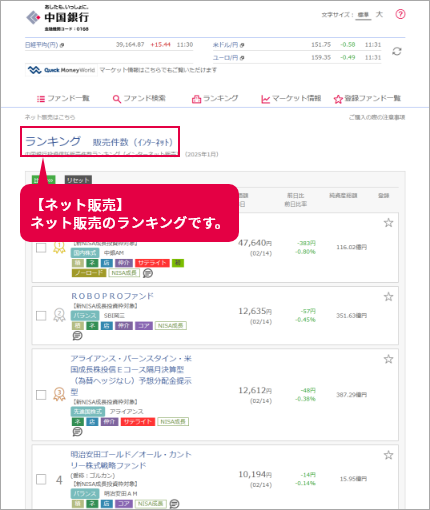Go to the ファンド一覧 tab

(x=63, y=98)
